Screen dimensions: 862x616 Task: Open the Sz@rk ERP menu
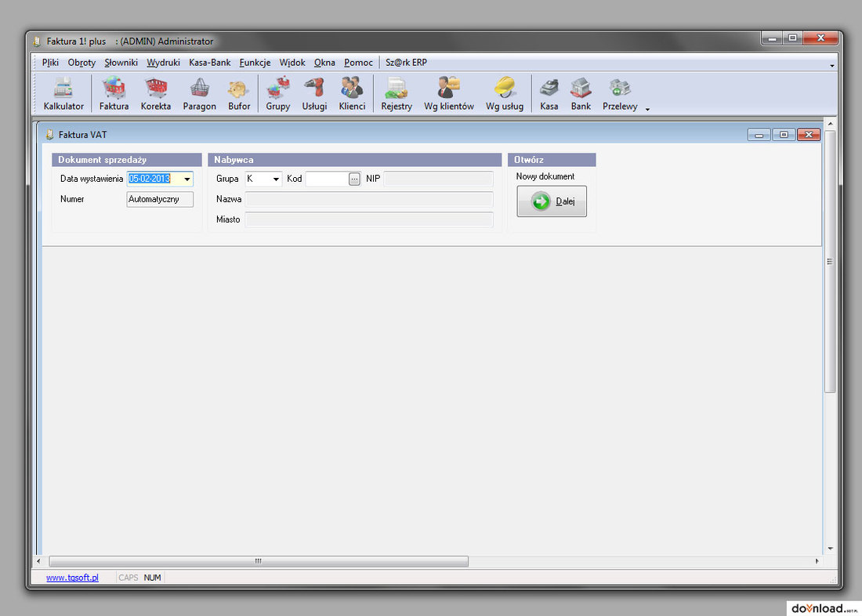point(406,63)
